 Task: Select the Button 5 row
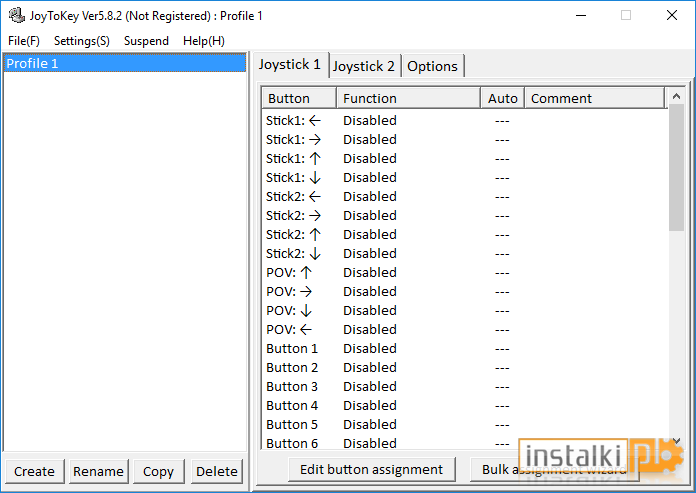pos(464,425)
